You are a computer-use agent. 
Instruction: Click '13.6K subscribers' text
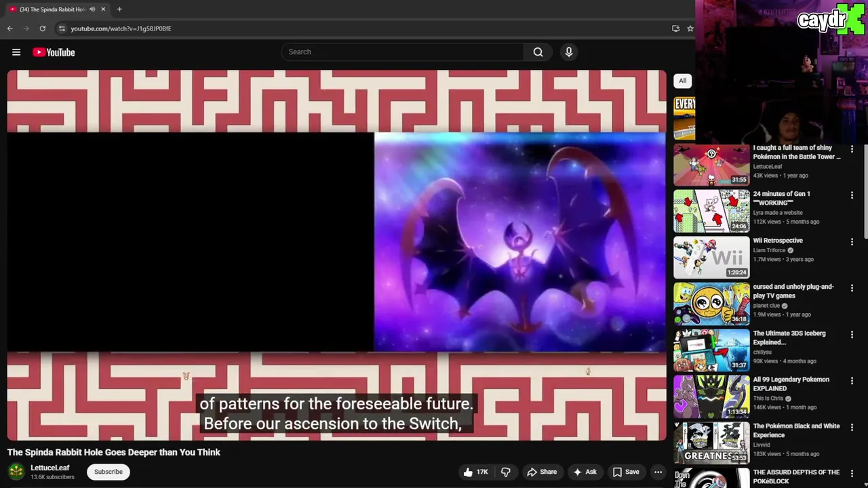pos(52,477)
